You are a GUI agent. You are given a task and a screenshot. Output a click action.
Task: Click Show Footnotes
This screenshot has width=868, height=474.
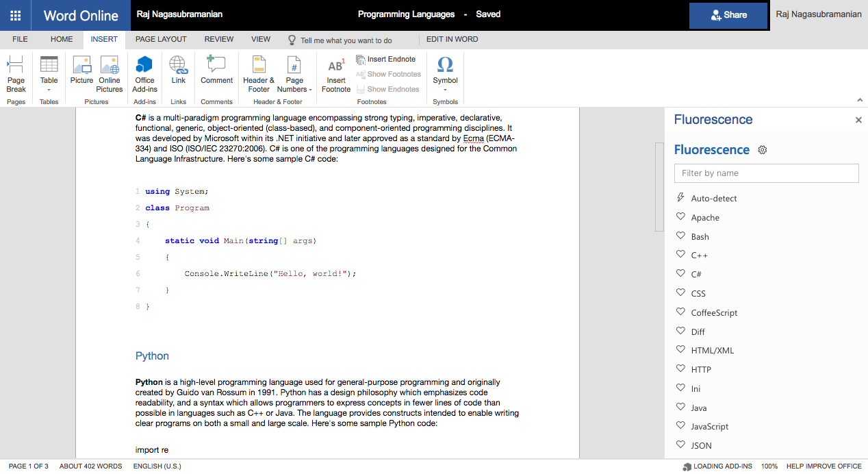pos(387,74)
